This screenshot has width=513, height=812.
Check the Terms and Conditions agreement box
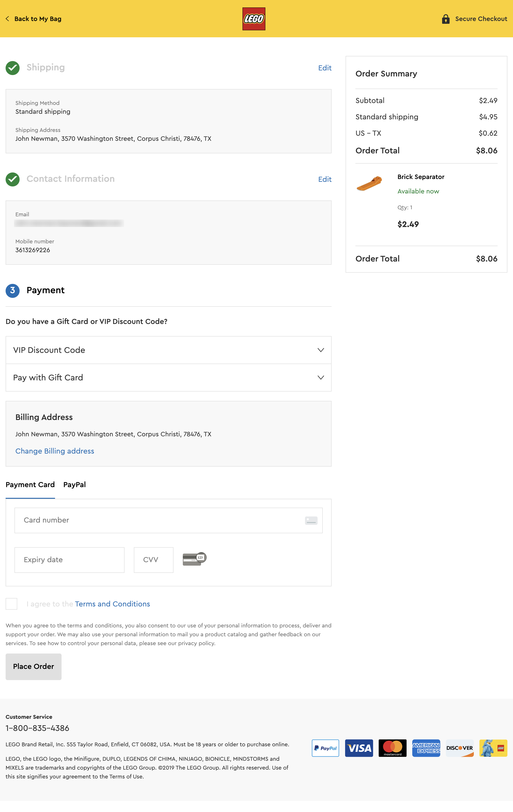pos(11,604)
